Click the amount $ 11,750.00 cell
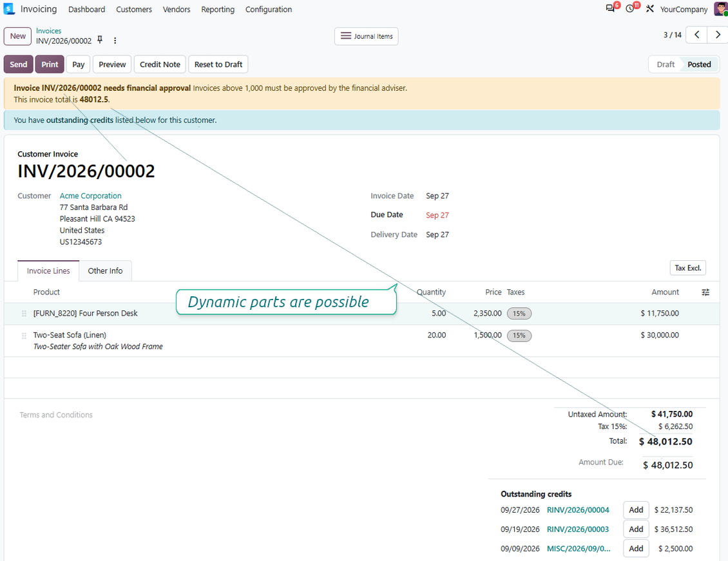This screenshot has height=561, width=728. (660, 314)
